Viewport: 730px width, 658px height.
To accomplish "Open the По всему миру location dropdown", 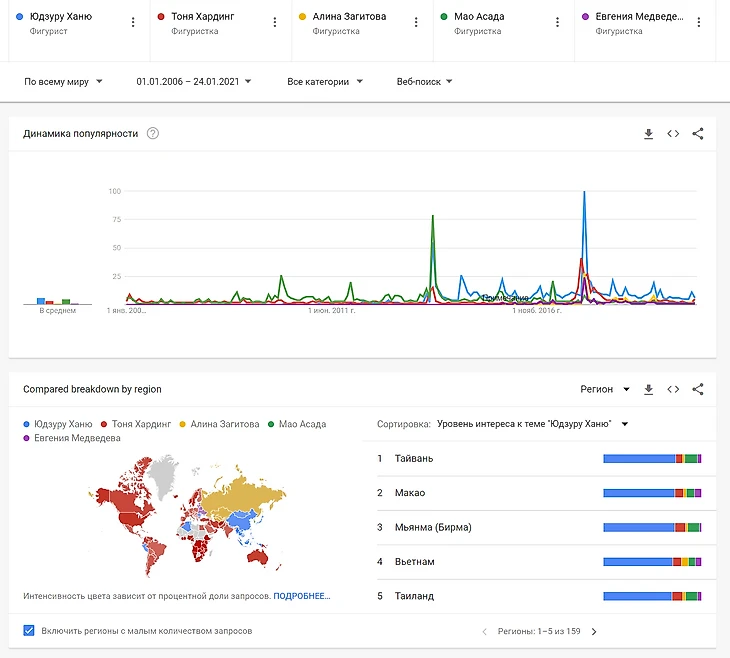I will [63, 82].
